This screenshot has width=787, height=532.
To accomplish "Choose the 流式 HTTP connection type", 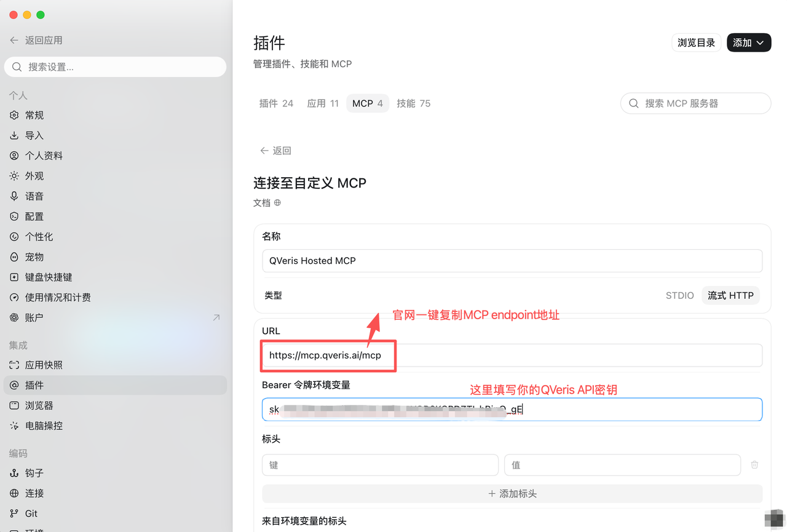I will pos(730,295).
